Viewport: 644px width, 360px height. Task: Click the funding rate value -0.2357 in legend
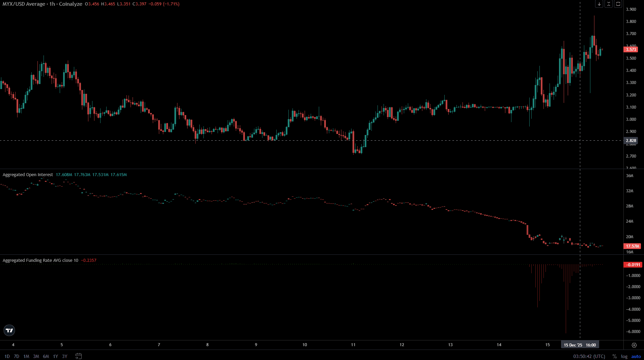89,260
